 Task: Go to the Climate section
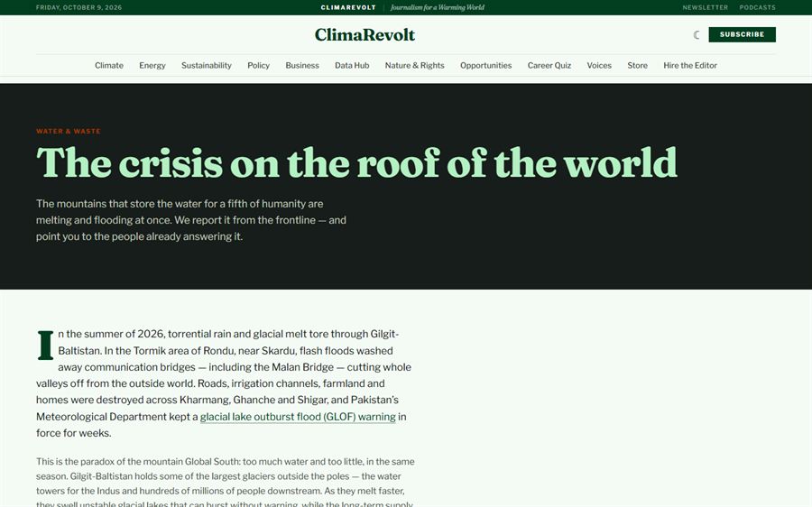click(x=109, y=65)
